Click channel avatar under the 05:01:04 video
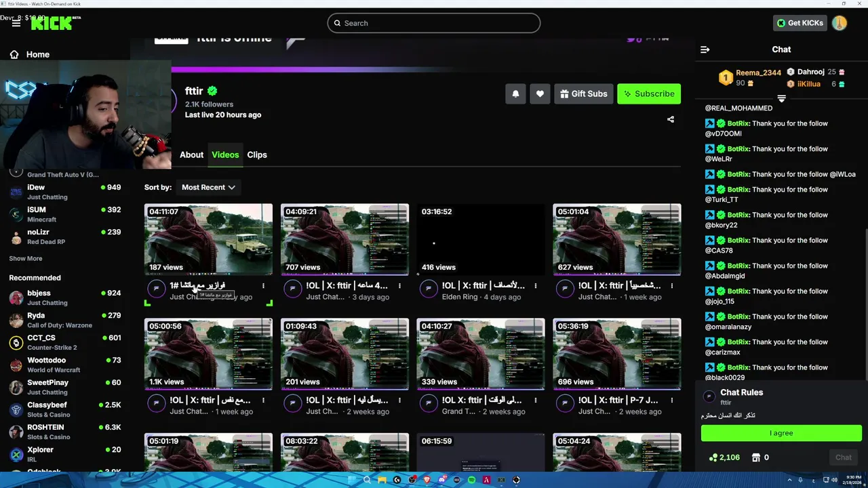 pyautogui.click(x=565, y=289)
